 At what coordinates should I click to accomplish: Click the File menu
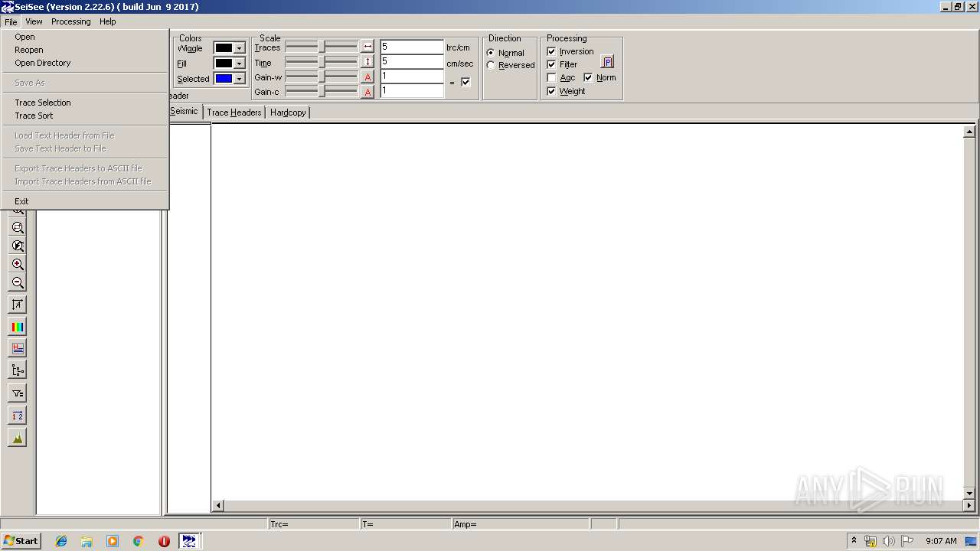pos(11,21)
